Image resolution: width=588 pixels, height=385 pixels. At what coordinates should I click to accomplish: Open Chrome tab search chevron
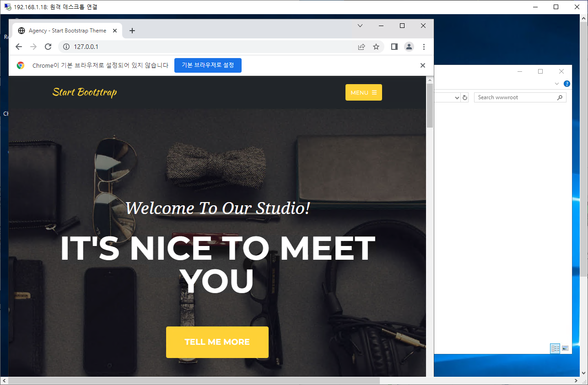coord(360,26)
